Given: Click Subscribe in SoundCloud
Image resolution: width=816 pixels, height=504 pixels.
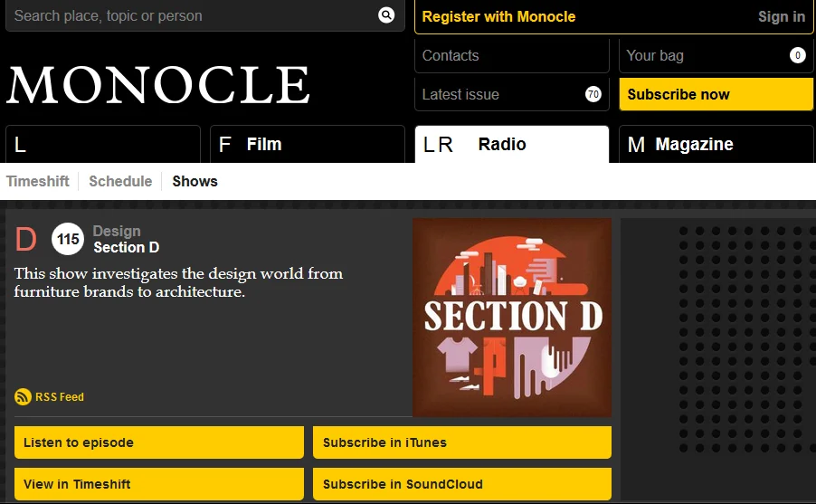Looking at the screenshot, I should [x=462, y=484].
